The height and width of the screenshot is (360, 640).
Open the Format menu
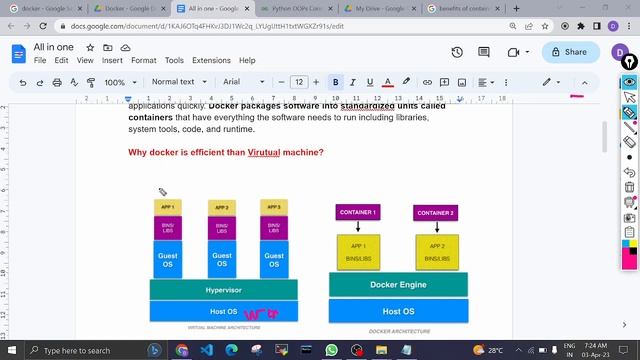(144, 60)
